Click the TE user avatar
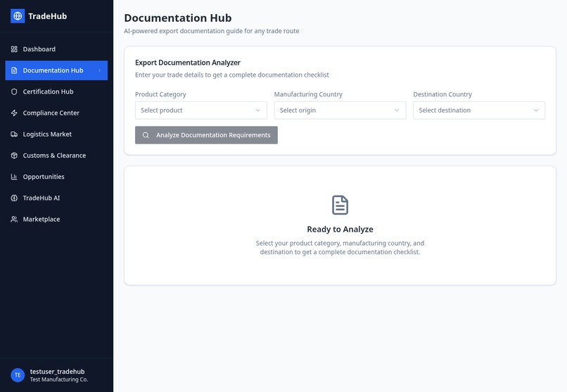 [x=18, y=375]
